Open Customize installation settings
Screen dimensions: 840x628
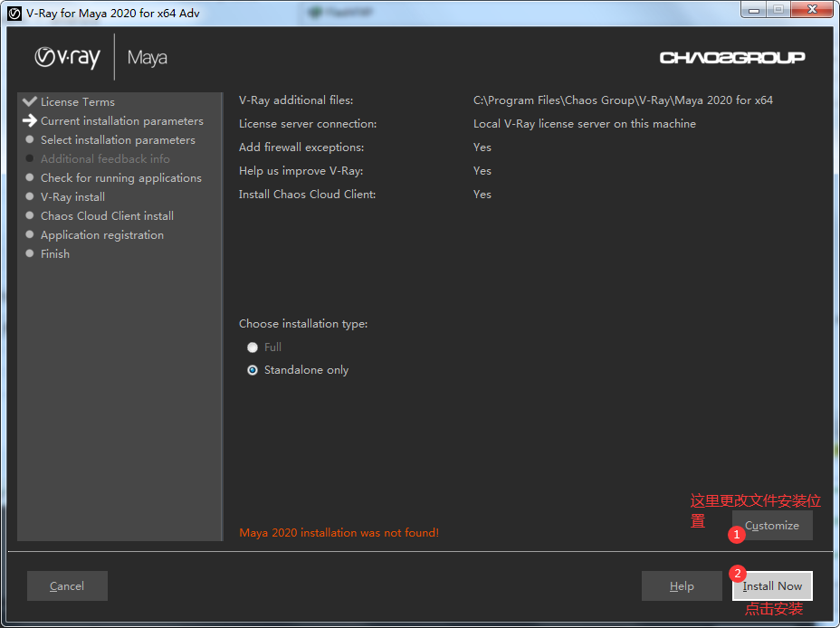pos(772,525)
